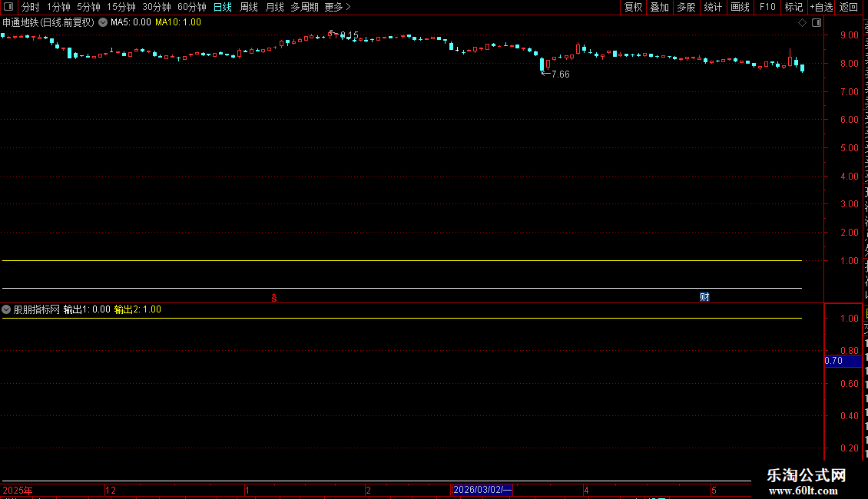Click the 2025年 label on time axis
This screenshot has width=868, height=499.
(x=18, y=490)
